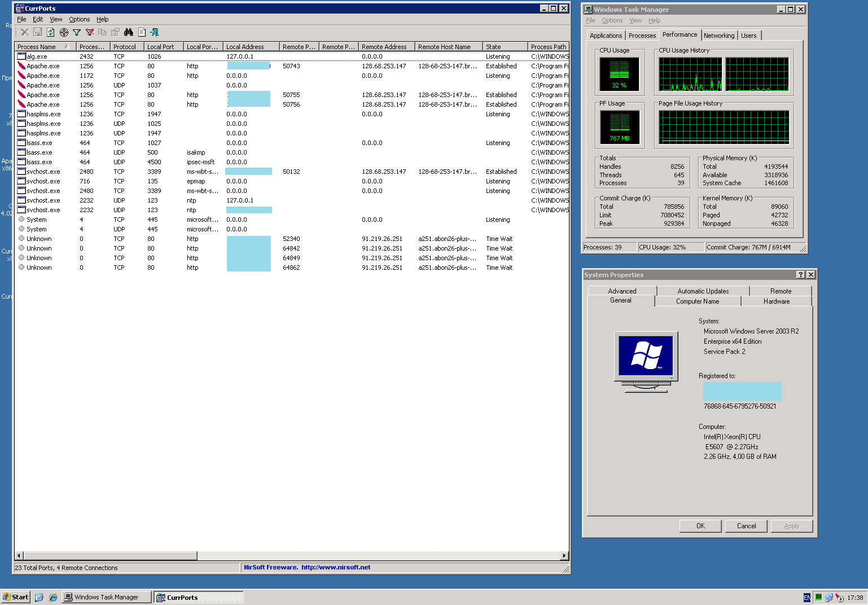
Task: Click the crossed-out funnel disable filters icon
Action: point(89,33)
